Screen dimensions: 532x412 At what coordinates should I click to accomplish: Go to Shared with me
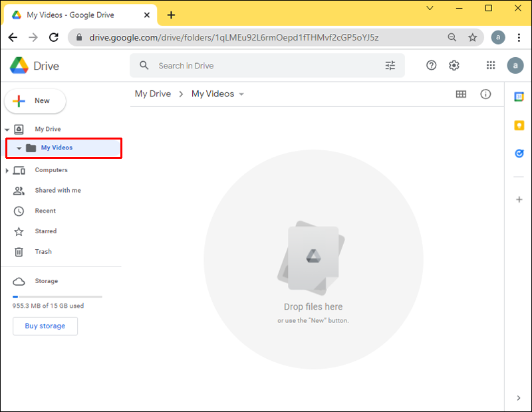(x=57, y=191)
